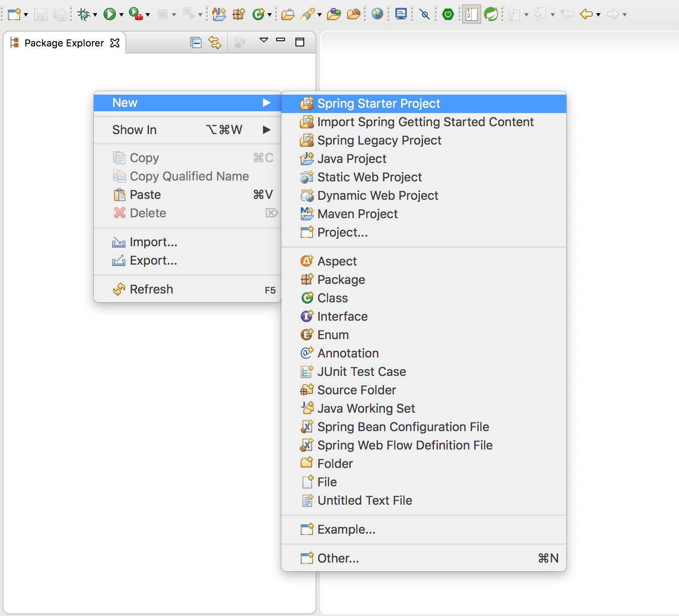Viewport: 679px width, 616px height.
Task: Click the Open Type folder icon
Action: 288,14
